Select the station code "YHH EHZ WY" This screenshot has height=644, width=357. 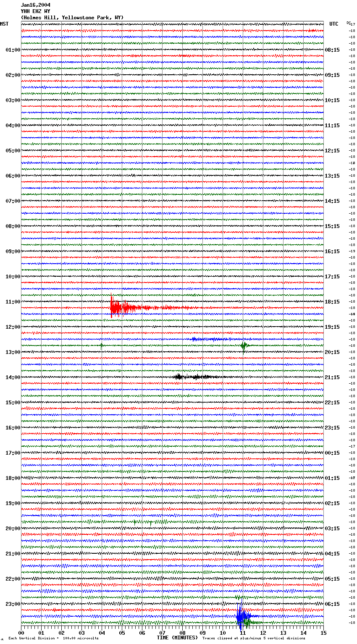click(x=36, y=11)
